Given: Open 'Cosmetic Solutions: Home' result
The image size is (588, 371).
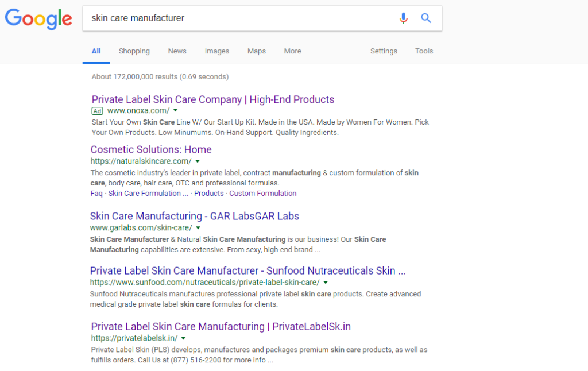Looking at the screenshot, I should 151,149.
